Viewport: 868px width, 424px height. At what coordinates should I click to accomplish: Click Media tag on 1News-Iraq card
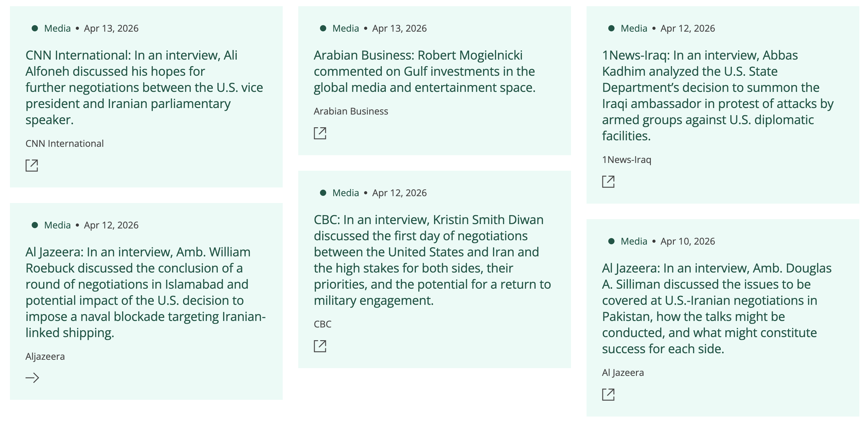(x=633, y=28)
